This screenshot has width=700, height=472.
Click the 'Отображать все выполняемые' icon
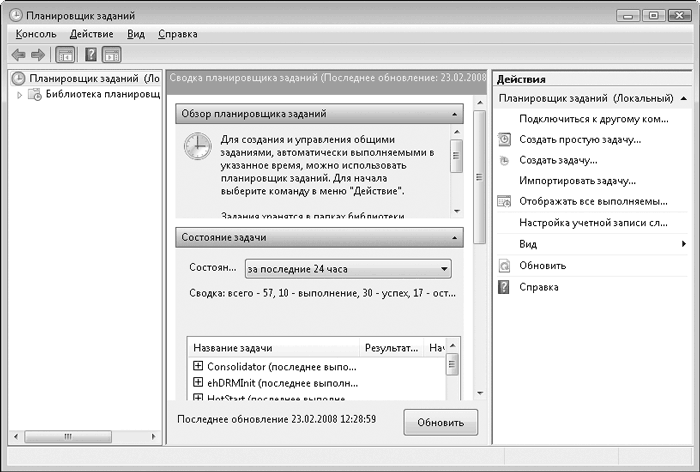[x=505, y=202]
